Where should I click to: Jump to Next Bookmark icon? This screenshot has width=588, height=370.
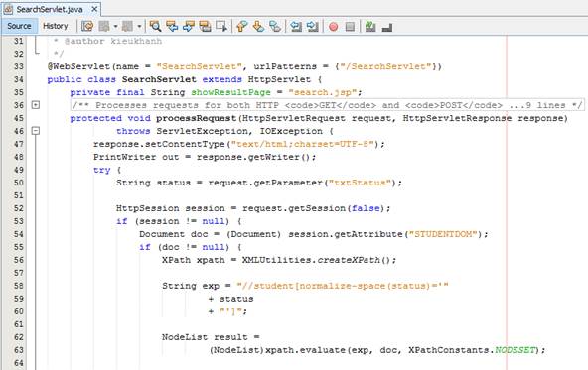pyautogui.click(x=259, y=26)
